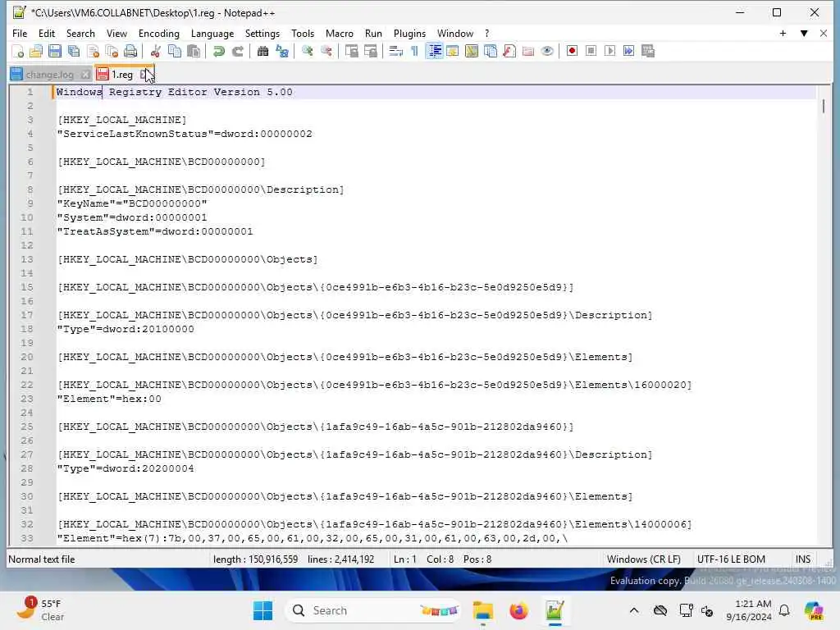Screen dimensions: 840x630
Task: Undo the last edit with the green arrow
Action: coord(218,51)
